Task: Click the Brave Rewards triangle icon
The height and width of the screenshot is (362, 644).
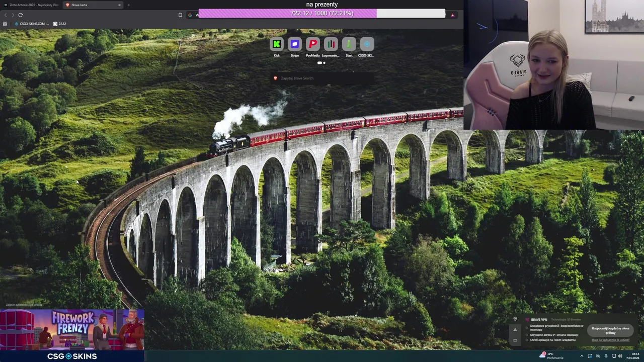Action: coord(452,15)
